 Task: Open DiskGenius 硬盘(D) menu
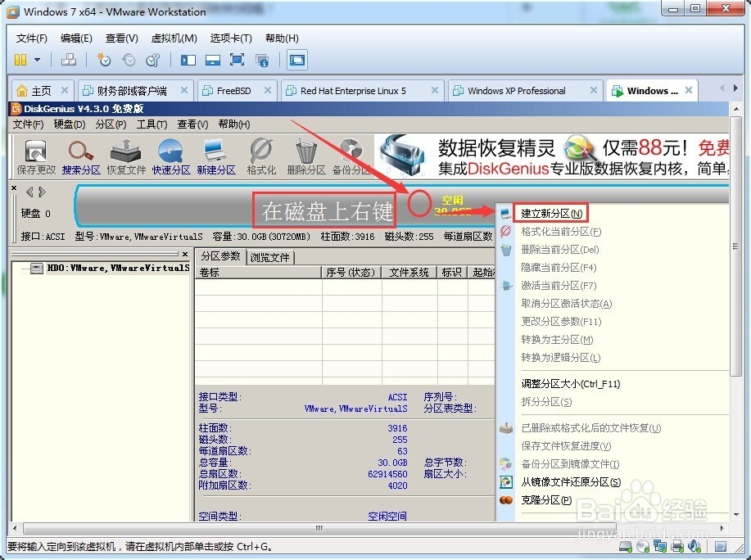pos(70,124)
